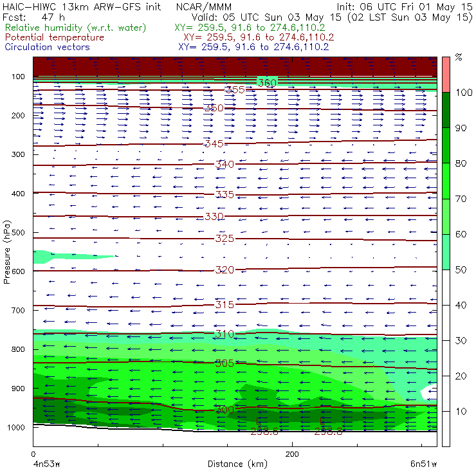The width and height of the screenshot is (476, 476).
Task: Click the 'Relative humidity (w.r.t. water)' legend text
Action: [x=75, y=28]
